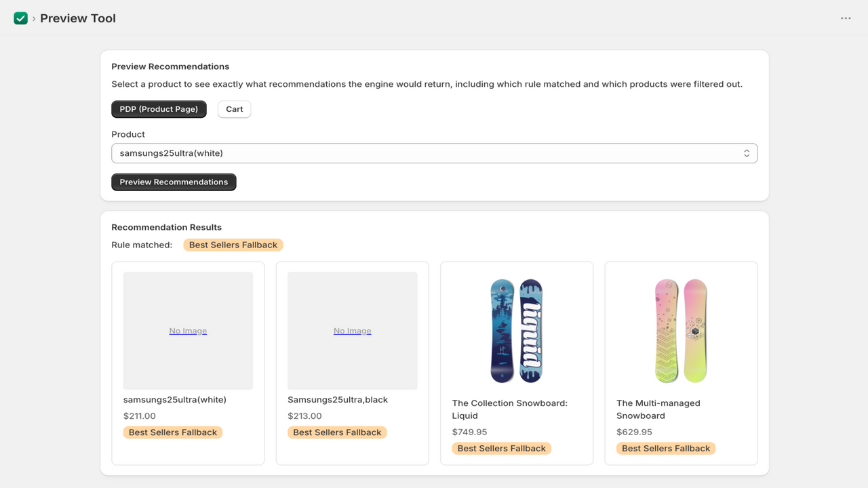Click Best Sellers Fallback badge under $749.95
The image size is (868, 488).
[x=502, y=449]
